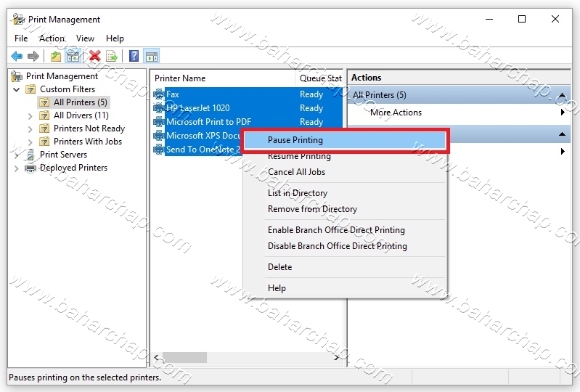Screen dimensions: 580x392
Task: Minimize the Print Management window
Action: (x=489, y=19)
